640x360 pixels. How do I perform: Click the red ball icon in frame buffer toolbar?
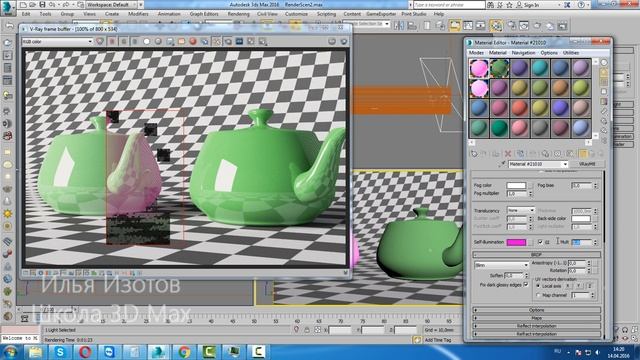pyautogui.click(x=193, y=42)
